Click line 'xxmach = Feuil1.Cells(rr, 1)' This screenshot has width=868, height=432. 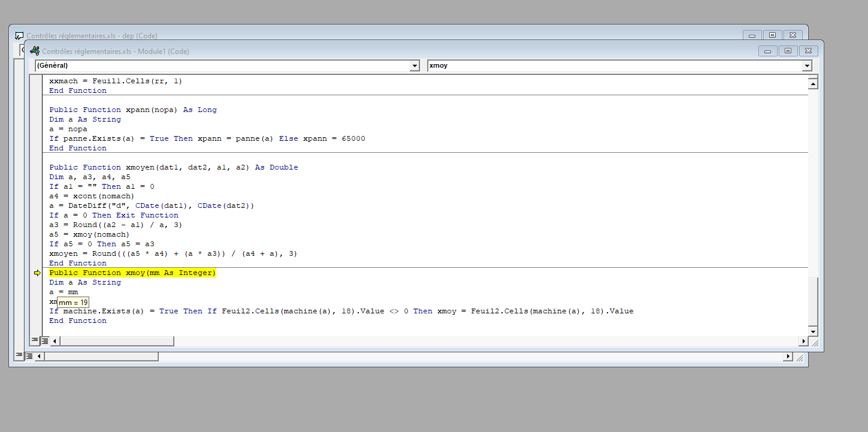coord(116,81)
